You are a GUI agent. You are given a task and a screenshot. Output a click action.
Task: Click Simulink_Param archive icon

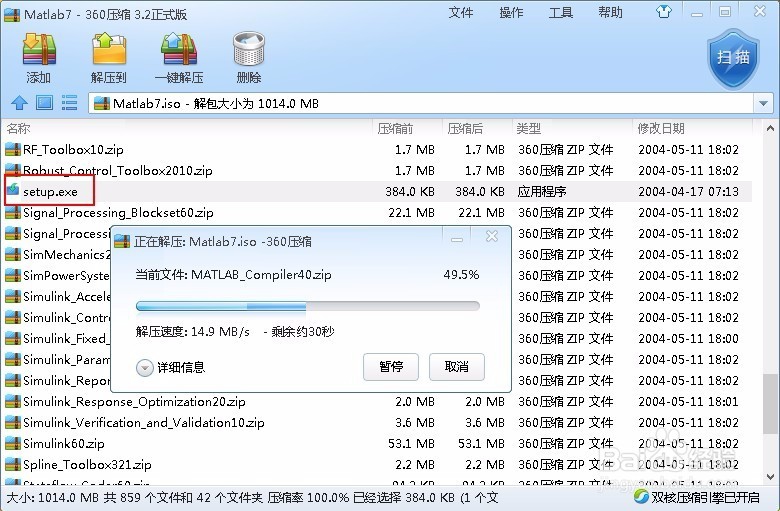coord(13,359)
